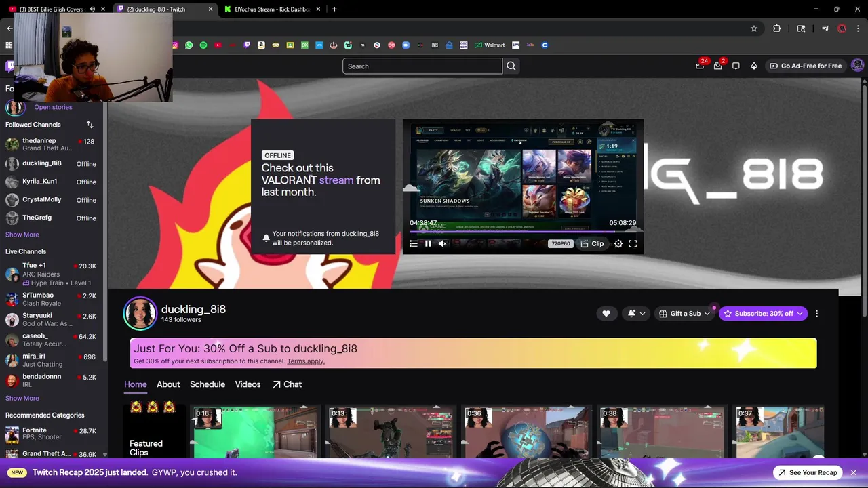Focus the Twitch Search field
This screenshot has height=488, width=868.
coord(422,66)
